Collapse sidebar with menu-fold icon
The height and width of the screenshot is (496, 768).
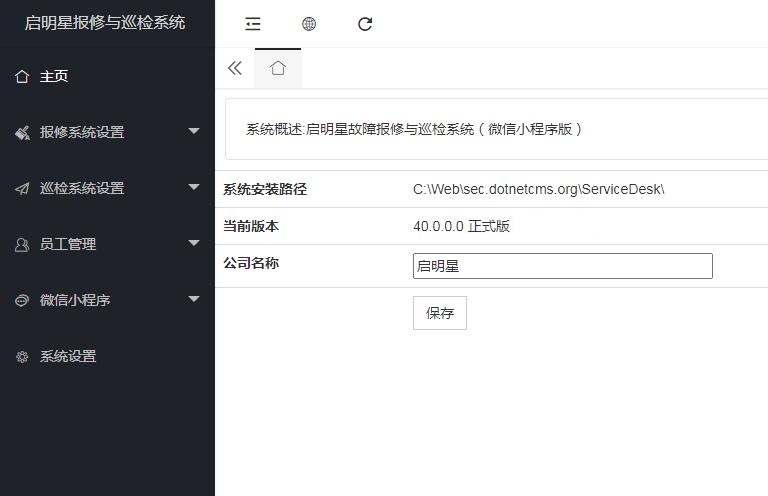[253, 24]
